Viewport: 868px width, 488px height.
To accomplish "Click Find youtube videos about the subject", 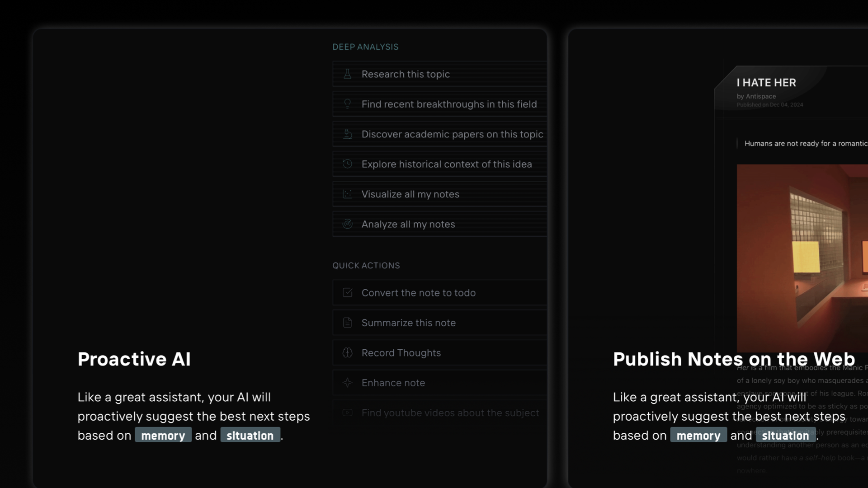I will click(450, 413).
